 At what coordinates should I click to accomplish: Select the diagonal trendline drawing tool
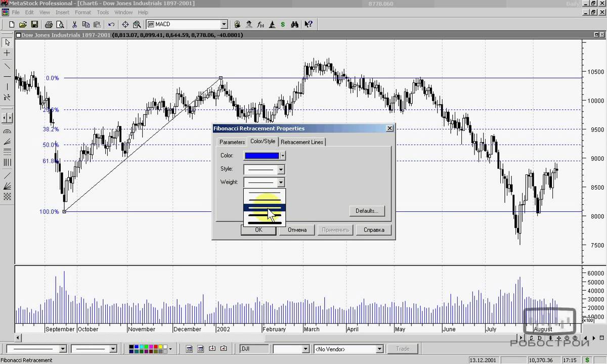(7, 66)
